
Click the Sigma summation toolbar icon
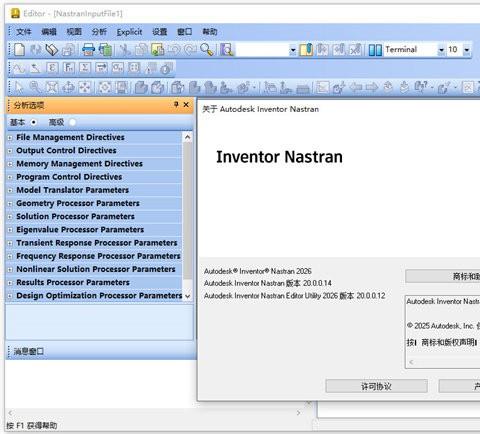[85, 68]
